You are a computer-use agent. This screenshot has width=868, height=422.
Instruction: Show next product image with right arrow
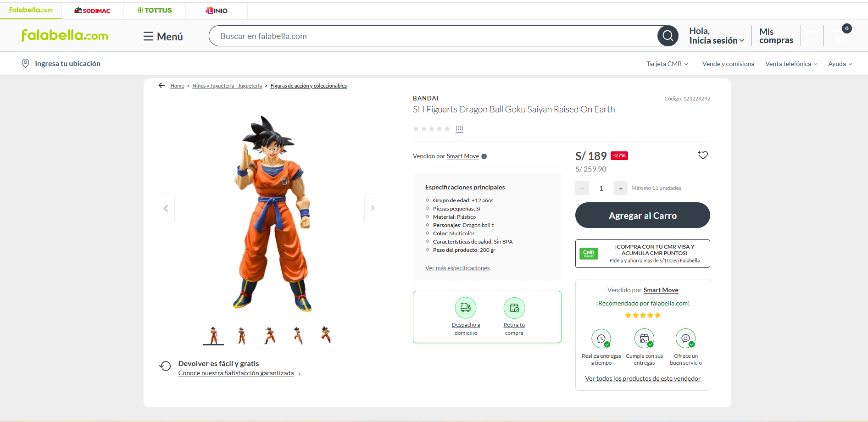[373, 208]
